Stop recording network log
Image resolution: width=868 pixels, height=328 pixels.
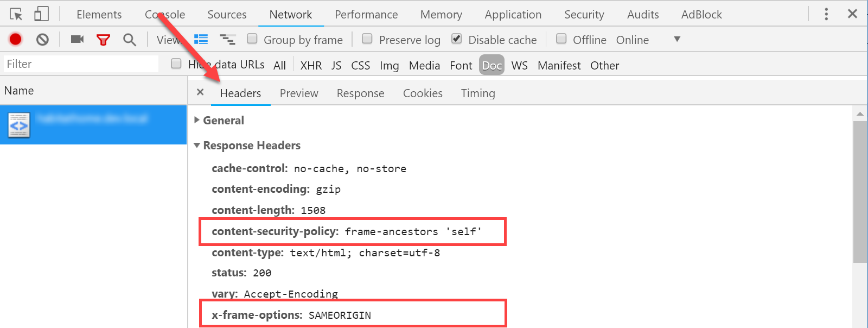[15, 39]
